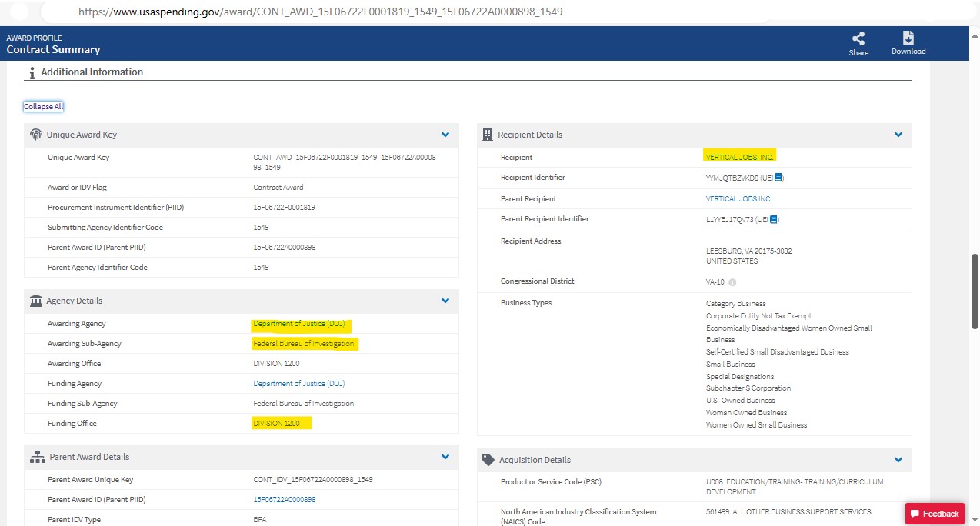Click the tag icon beside Acquisition Details
Viewport: 980px width, 526px height.
coord(488,460)
